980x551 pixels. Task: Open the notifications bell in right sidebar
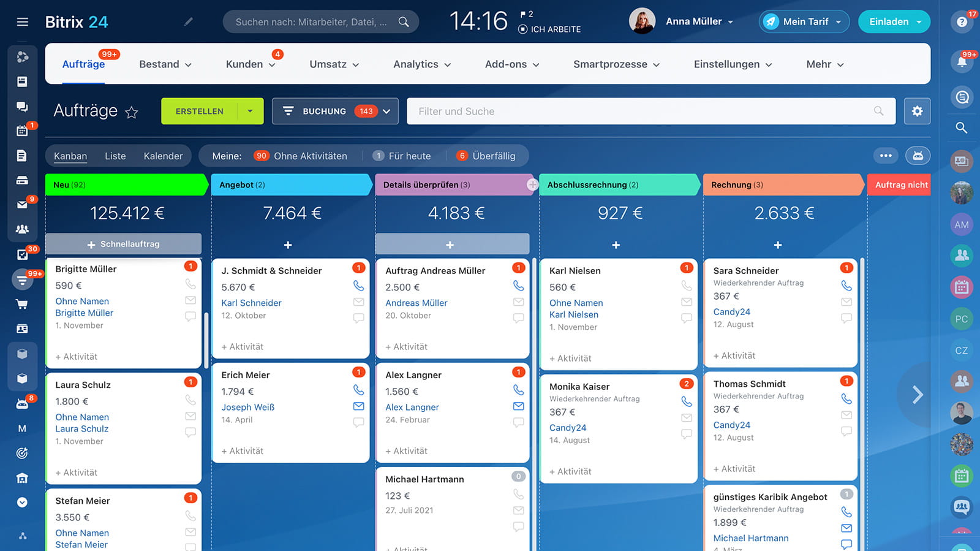(962, 61)
